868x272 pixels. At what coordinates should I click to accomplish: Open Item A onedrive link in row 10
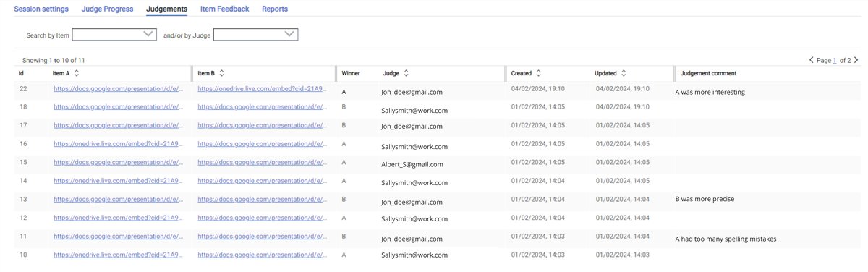click(118, 254)
